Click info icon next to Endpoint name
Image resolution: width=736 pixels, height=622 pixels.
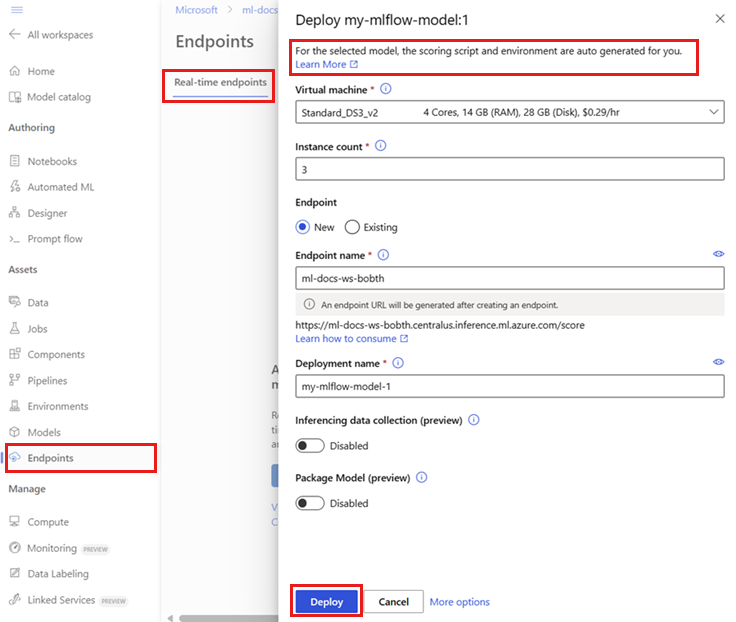pyautogui.click(x=383, y=255)
